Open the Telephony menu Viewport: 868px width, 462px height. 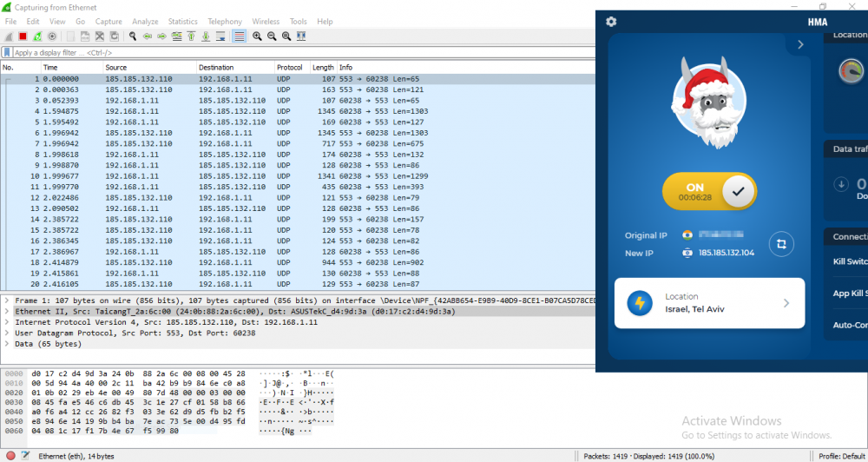tap(225, 22)
